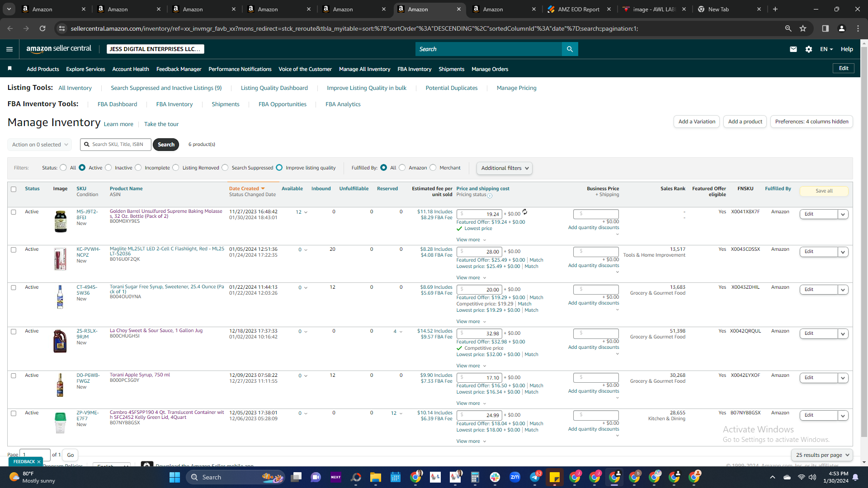
Task: Open the Chrome three-dot menu
Action: [858, 28]
